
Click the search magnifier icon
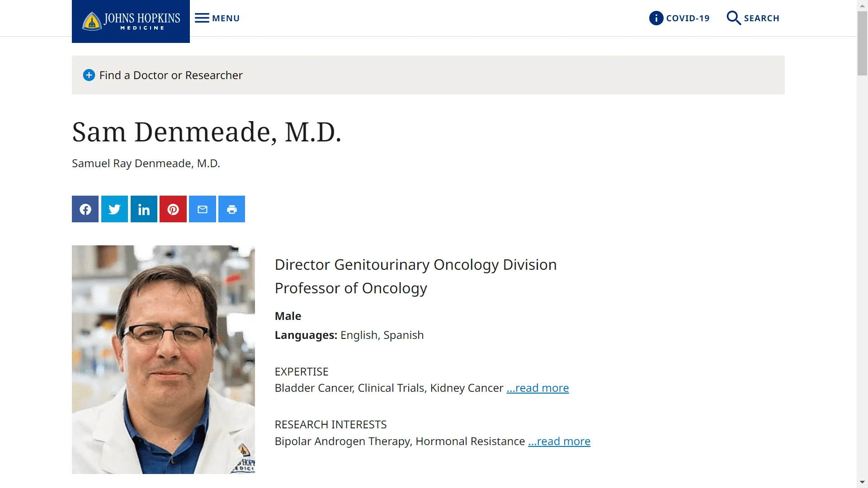pyautogui.click(x=733, y=18)
